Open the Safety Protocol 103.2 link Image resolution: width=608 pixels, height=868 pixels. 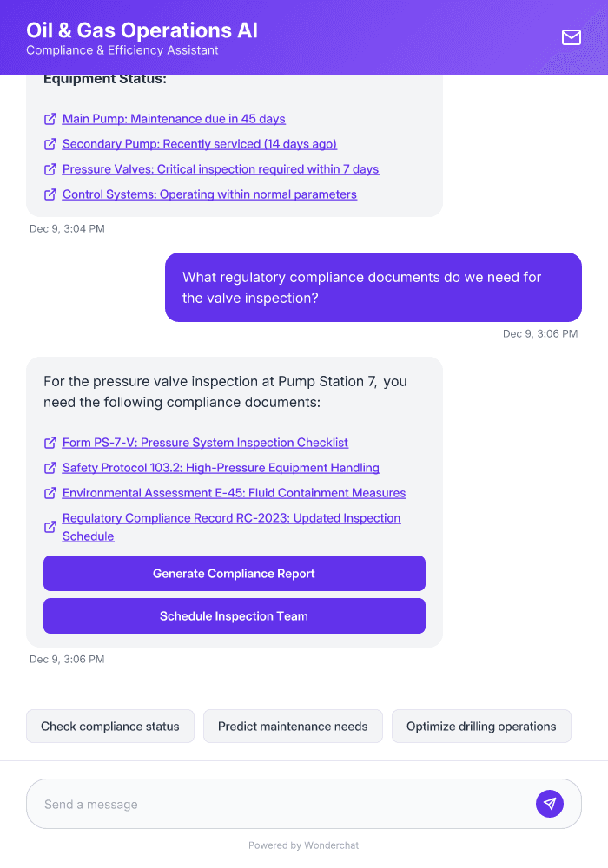[221, 468]
